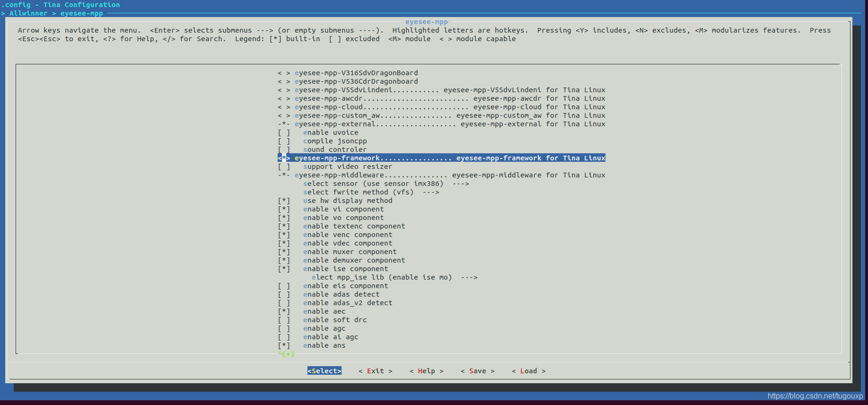Select the eyesee-mpp-cloud entry
This screenshot has width=868, height=405.
tap(441, 107)
